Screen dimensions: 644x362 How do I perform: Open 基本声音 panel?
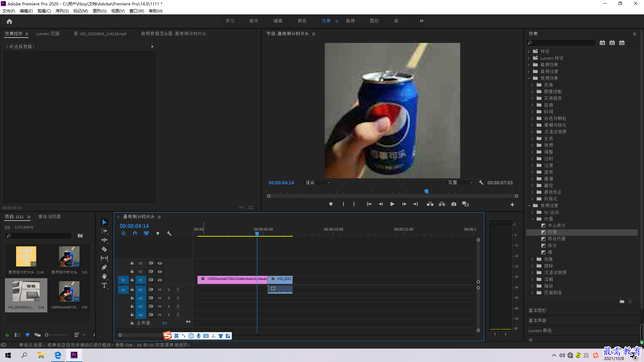[x=537, y=320]
